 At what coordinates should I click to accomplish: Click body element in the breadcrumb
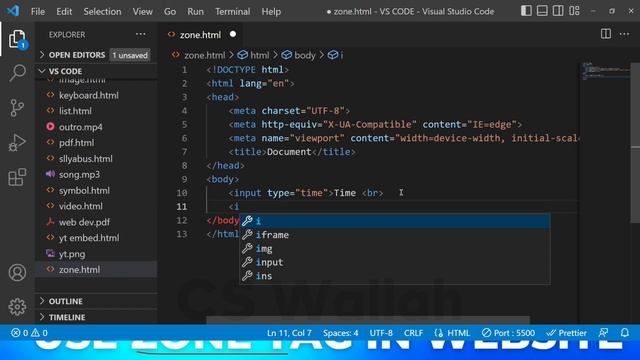pyautogui.click(x=304, y=55)
